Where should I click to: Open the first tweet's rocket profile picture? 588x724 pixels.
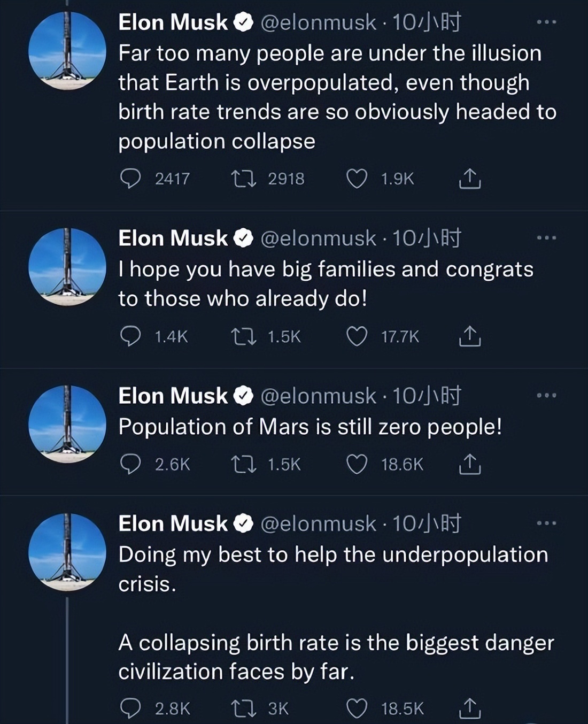pos(67,51)
